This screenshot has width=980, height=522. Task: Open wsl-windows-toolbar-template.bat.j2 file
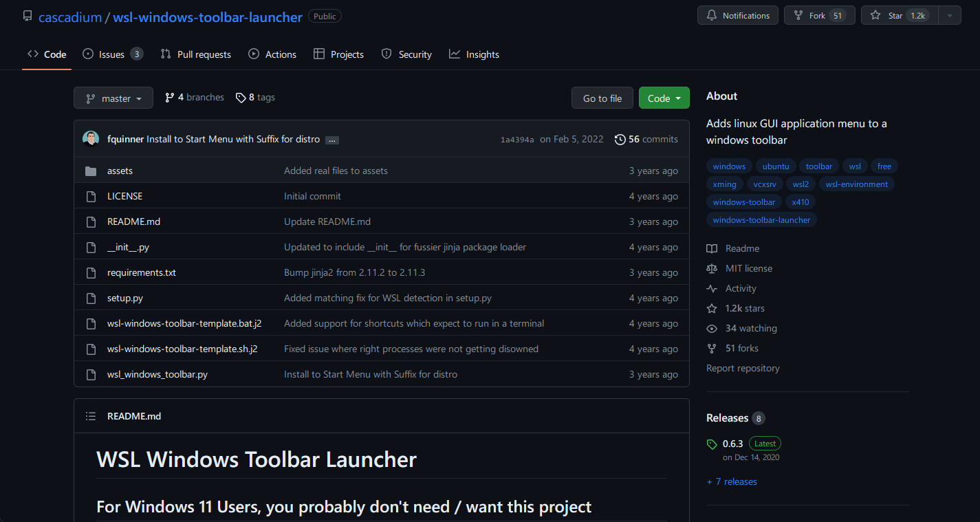(x=184, y=323)
